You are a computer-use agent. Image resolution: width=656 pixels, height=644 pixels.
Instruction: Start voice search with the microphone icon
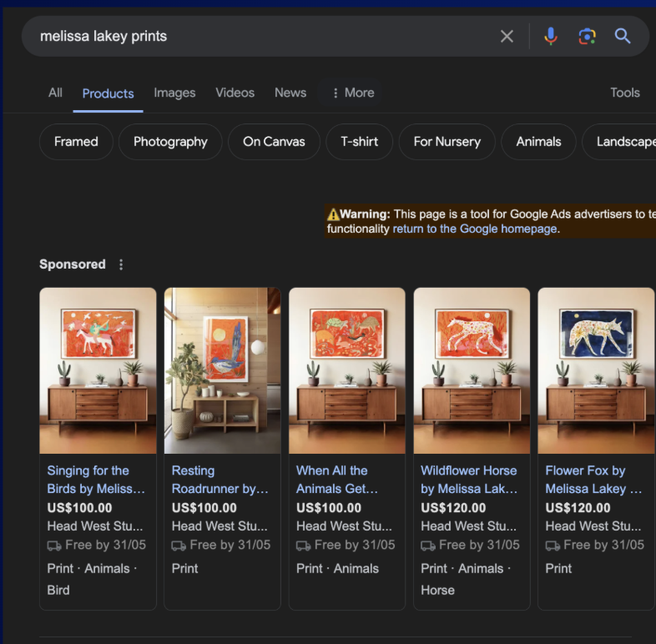[x=551, y=37]
